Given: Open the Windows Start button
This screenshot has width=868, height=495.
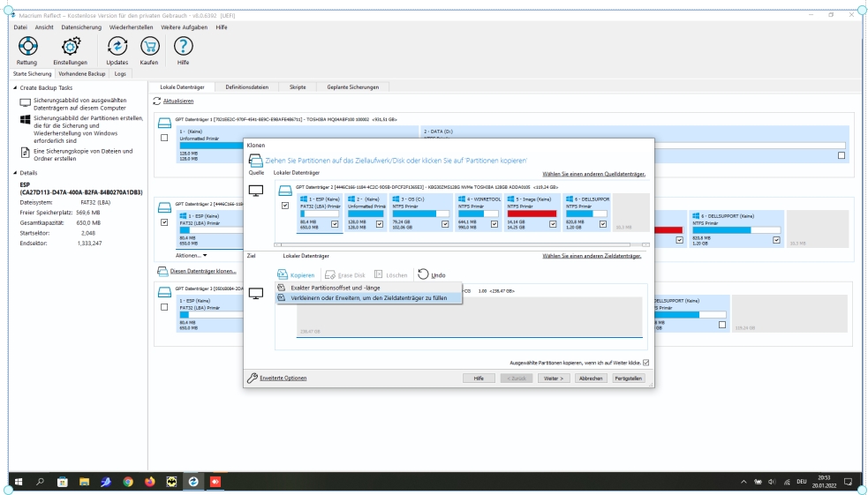Looking at the screenshot, I should [x=19, y=482].
